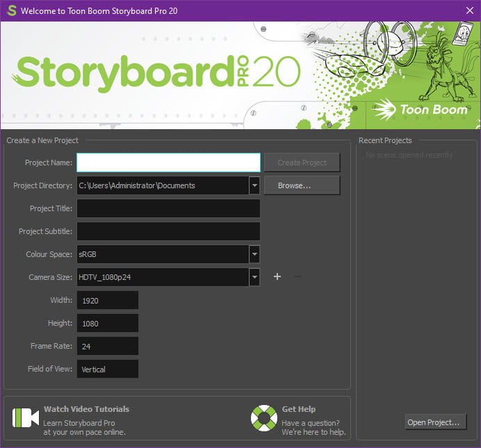Viewport: 481px width, 448px height.
Task: Click the Open Project... button
Action: pyautogui.click(x=436, y=422)
